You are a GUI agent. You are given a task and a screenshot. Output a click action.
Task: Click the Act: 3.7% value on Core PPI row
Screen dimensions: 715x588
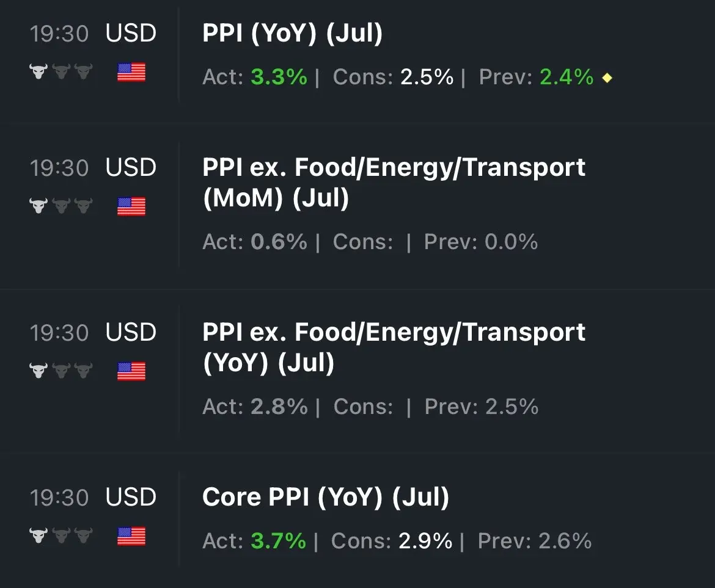coord(279,542)
